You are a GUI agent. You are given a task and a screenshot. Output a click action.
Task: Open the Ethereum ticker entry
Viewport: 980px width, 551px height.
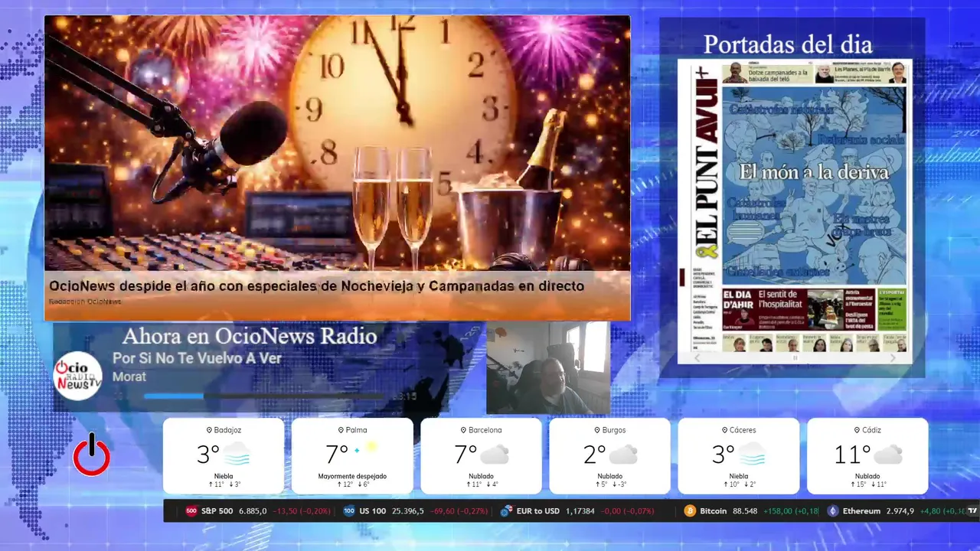(x=894, y=510)
